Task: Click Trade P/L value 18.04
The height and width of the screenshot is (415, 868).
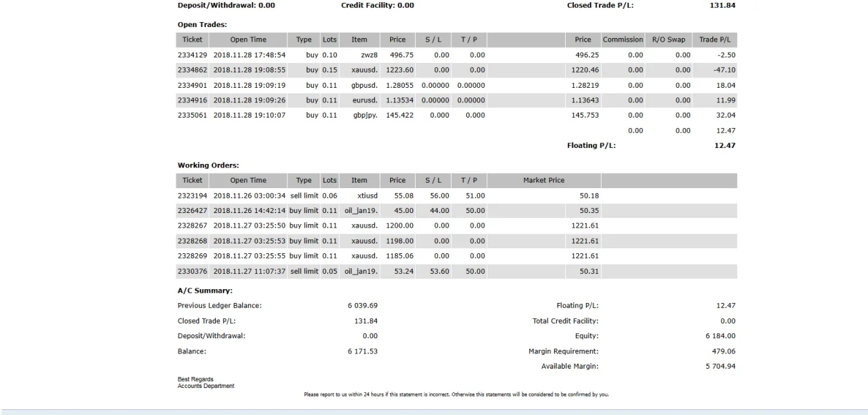Action: [x=726, y=85]
